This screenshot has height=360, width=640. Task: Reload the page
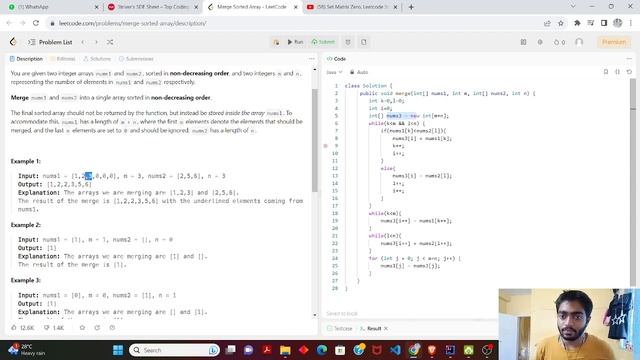tap(36, 23)
